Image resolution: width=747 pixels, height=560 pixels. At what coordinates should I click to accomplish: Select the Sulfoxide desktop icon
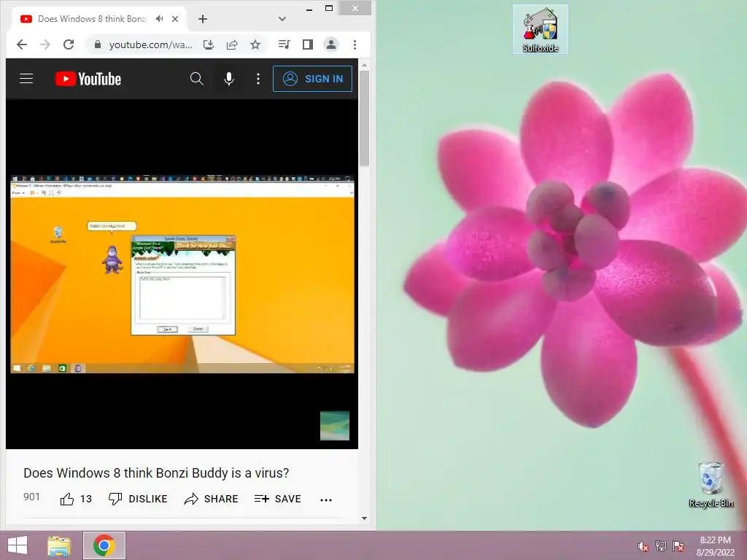click(541, 29)
